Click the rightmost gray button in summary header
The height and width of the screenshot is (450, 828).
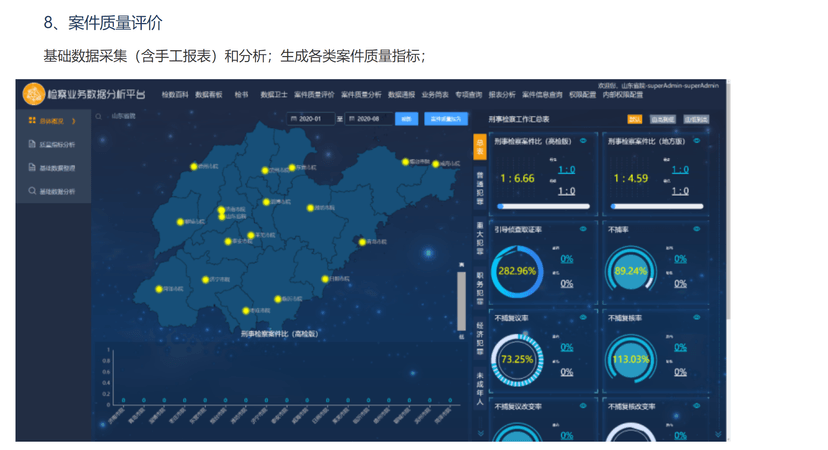[697, 119]
